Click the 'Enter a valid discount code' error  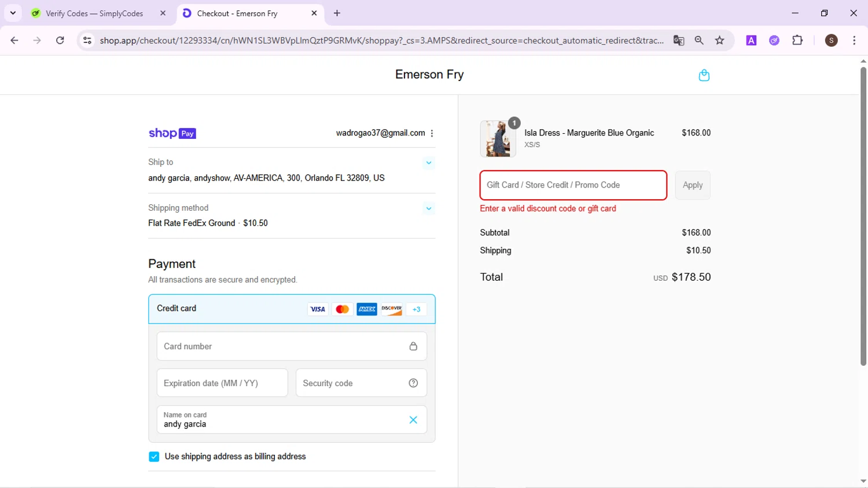(548, 209)
